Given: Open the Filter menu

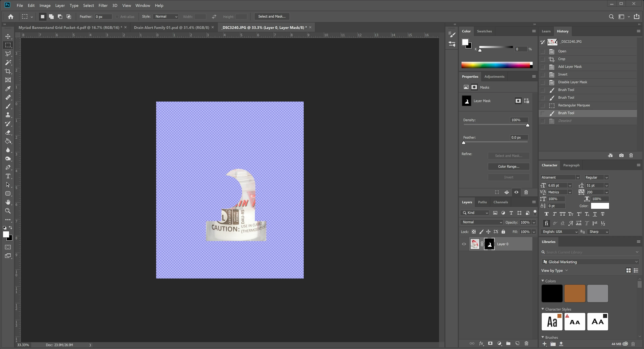Looking at the screenshot, I should point(103,6).
